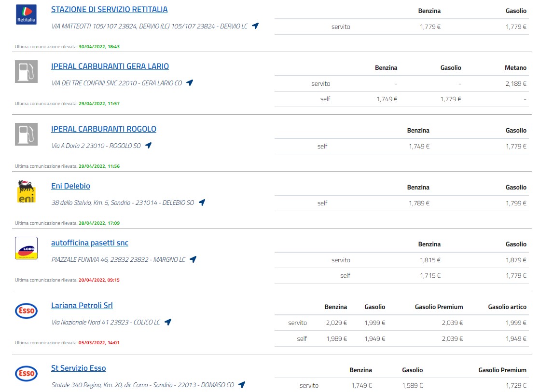Click timestamp 28/04/2022, 17:09
553x392 pixels.
click(x=99, y=223)
